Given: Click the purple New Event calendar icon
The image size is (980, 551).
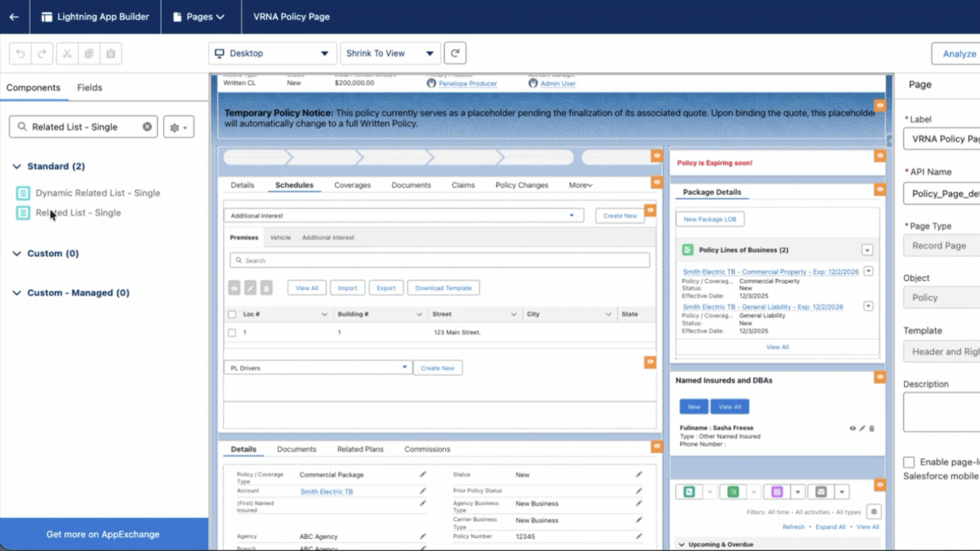Looking at the screenshot, I should click(x=777, y=492).
